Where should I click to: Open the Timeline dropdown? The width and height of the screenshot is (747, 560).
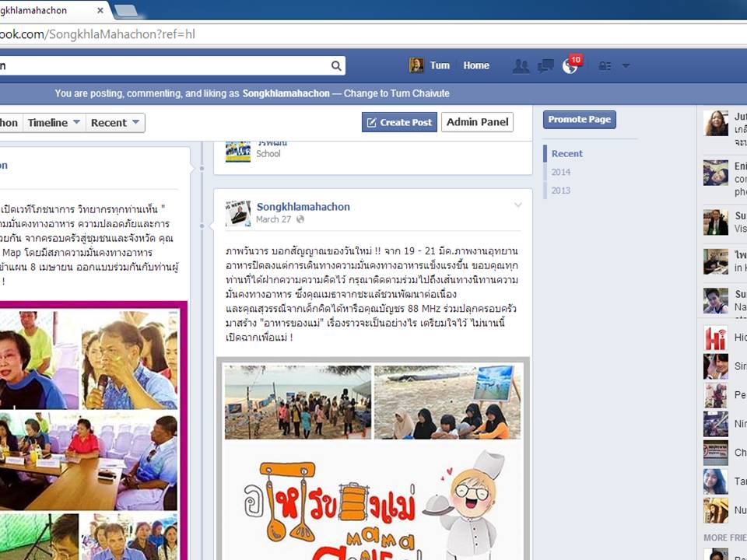tap(54, 122)
